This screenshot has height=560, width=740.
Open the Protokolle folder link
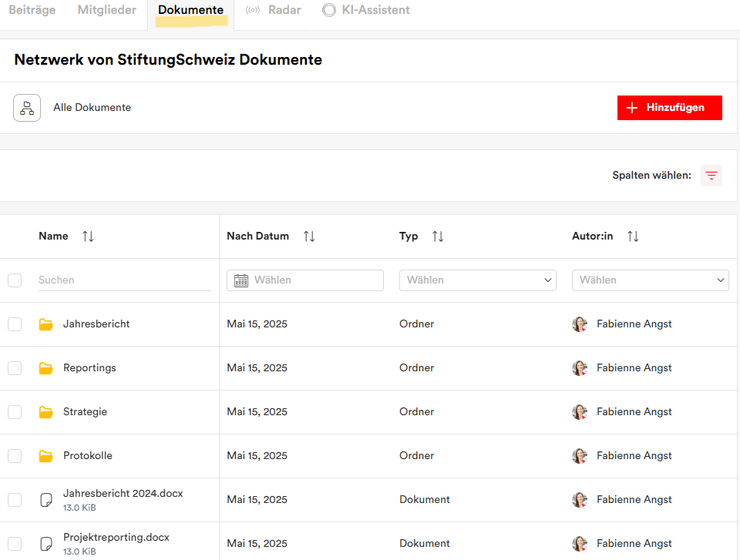[x=87, y=456]
